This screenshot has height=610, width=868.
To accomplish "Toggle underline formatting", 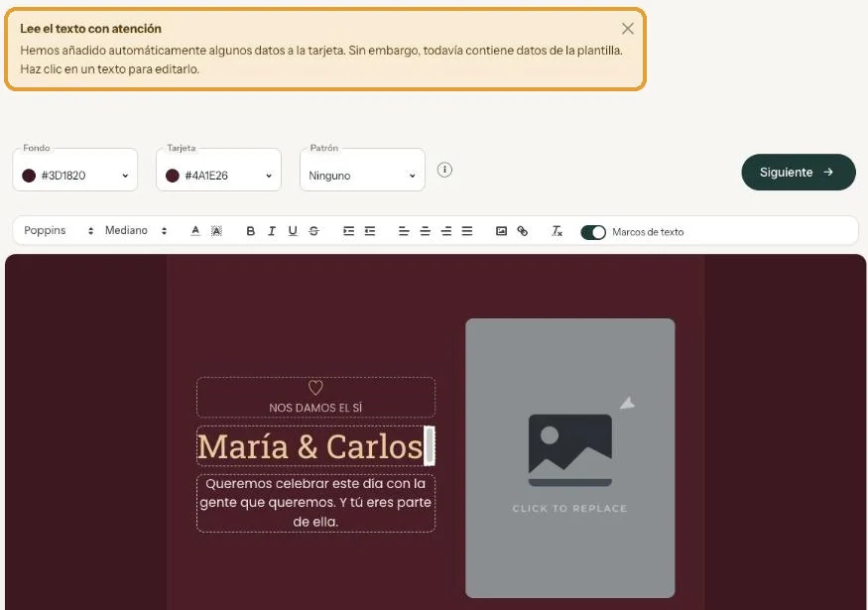I will [293, 231].
